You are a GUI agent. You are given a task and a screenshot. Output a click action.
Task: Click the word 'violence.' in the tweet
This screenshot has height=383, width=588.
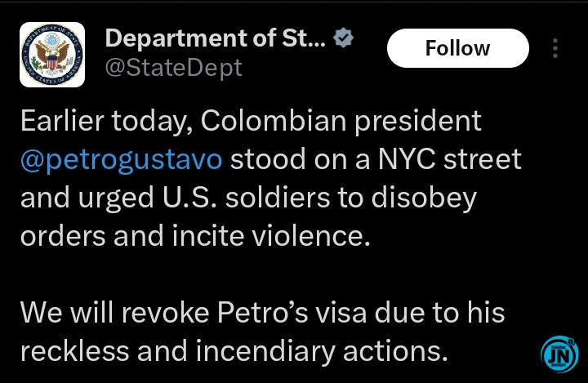(311, 236)
